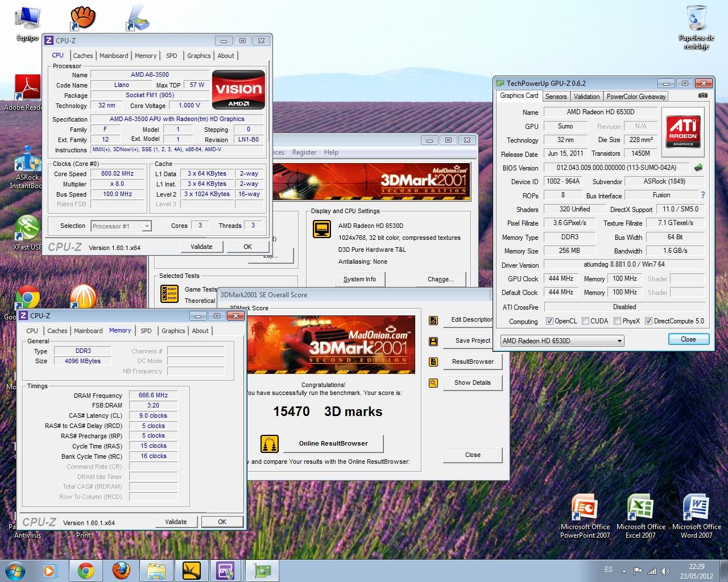Click the volume speaker tray icon

pos(666,571)
